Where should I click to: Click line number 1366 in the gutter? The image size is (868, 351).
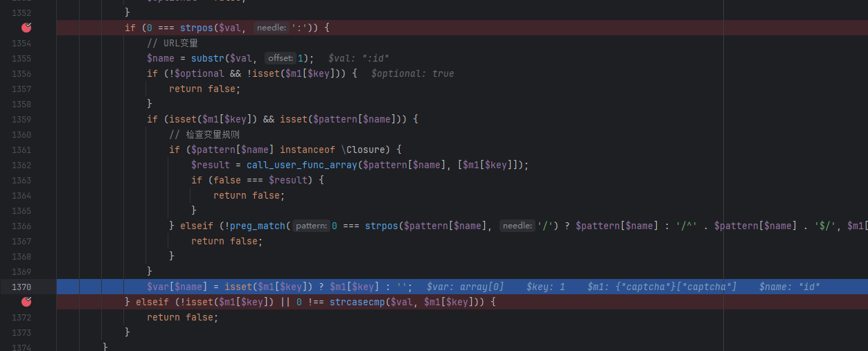21,226
